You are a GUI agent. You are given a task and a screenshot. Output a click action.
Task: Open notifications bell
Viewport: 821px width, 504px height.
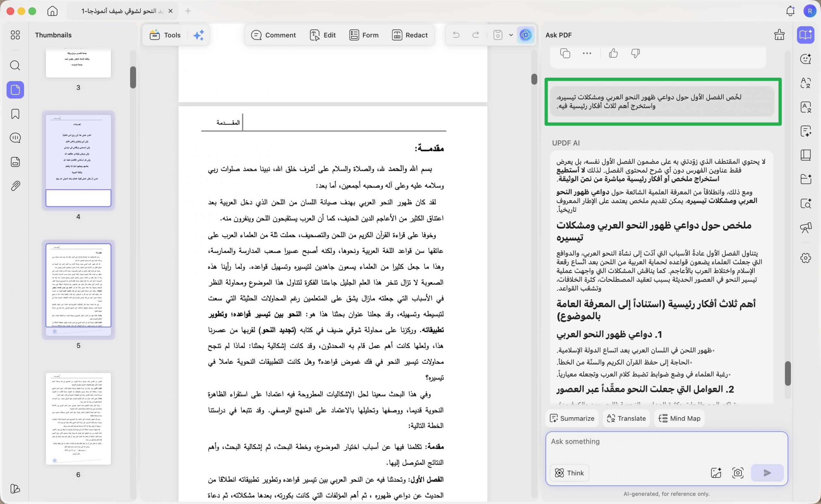click(x=790, y=11)
